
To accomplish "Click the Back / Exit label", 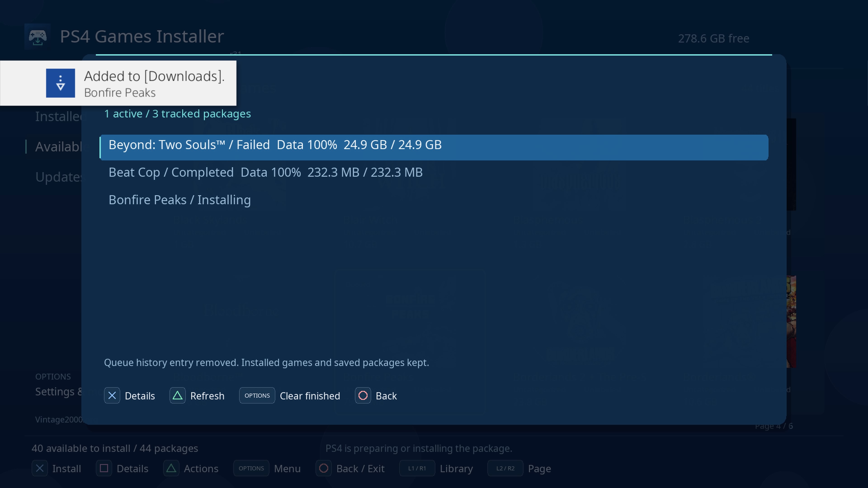I will 361,469.
